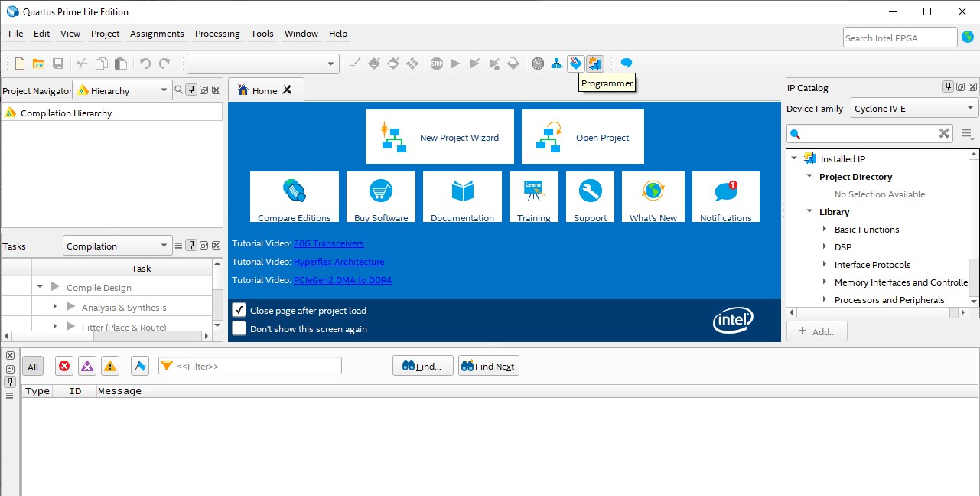
Task: Open Buy Software cart tile
Action: pyautogui.click(x=381, y=197)
